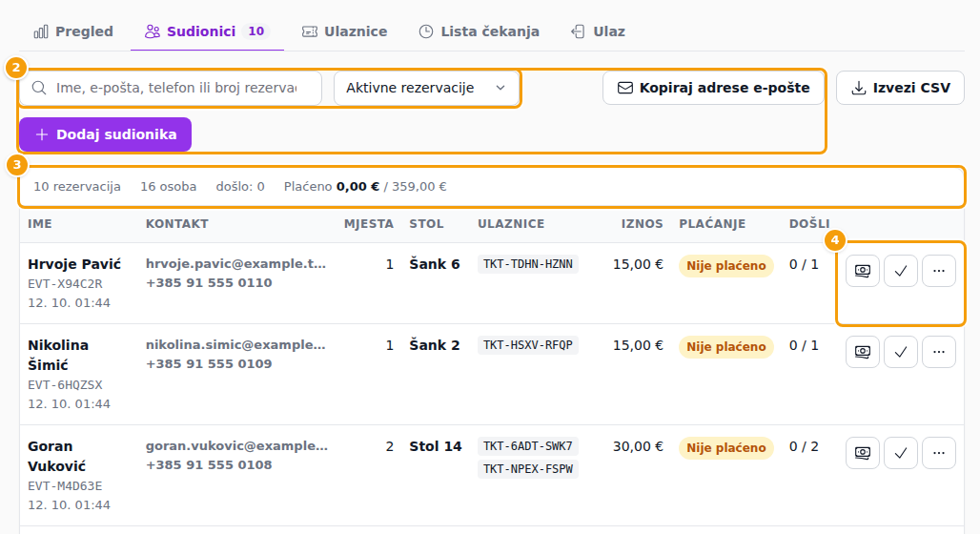This screenshot has height=534, width=980.
Task: Click the participant count badge 10
Action: pyautogui.click(x=256, y=31)
